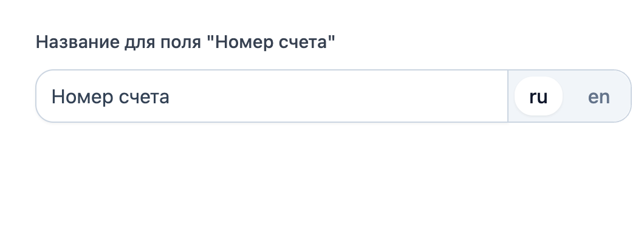Activate the English translation tab
The width and height of the screenshot is (644, 237).
pos(598,97)
